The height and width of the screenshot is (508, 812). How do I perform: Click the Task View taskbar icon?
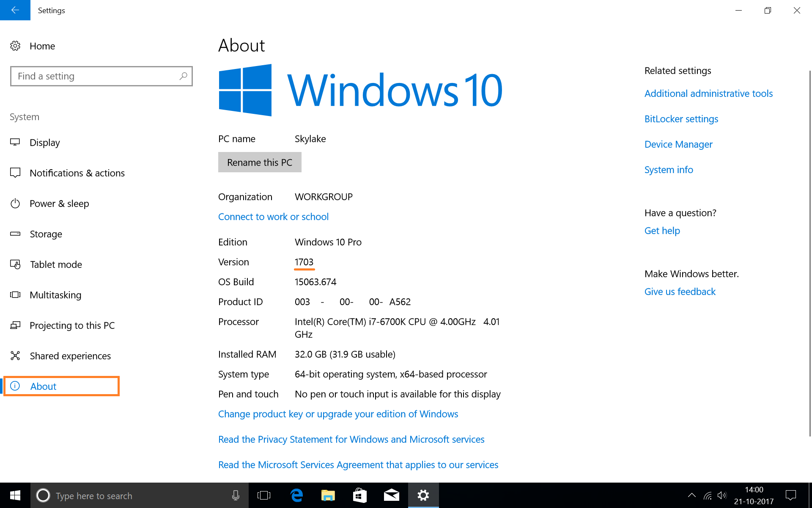[264, 495]
